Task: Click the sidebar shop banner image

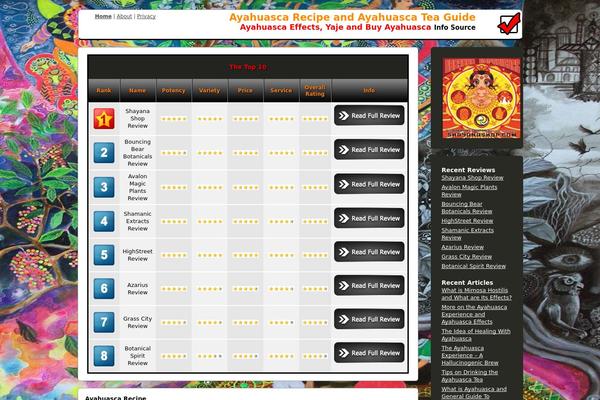Action: click(x=481, y=98)
